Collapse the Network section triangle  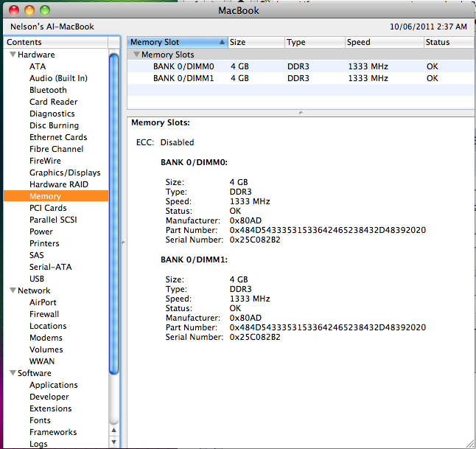tap(13, 290)
